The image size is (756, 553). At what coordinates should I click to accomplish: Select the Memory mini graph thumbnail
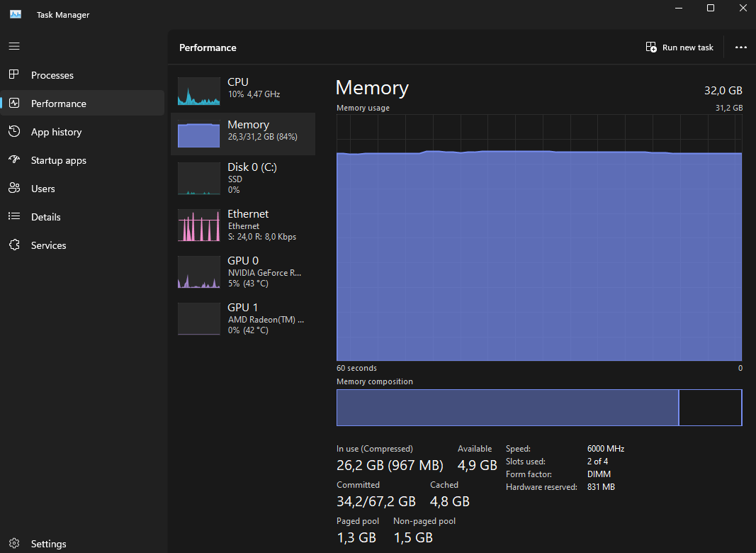[198, 134]
